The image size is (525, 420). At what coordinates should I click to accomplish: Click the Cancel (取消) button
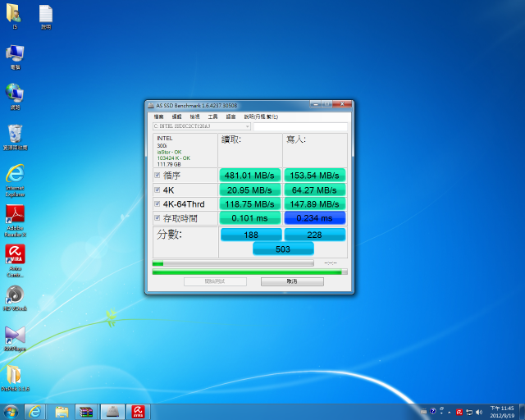[x=292, y=281]
